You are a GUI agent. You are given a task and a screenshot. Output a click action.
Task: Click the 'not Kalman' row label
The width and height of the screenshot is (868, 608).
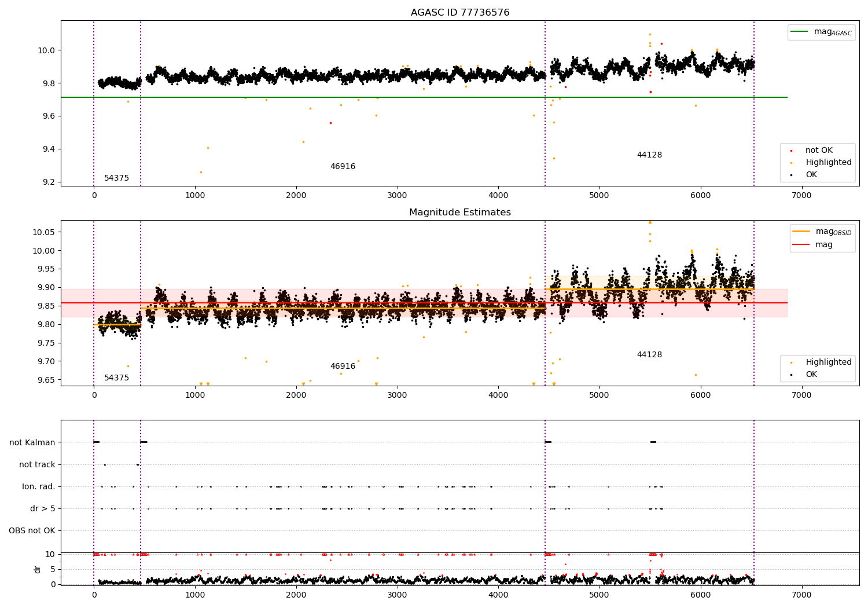32,442
